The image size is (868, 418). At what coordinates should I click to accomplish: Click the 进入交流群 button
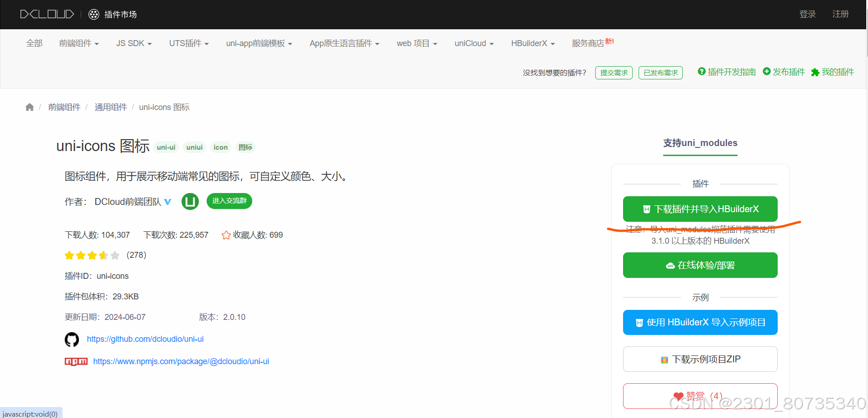(x=229, y=201)
